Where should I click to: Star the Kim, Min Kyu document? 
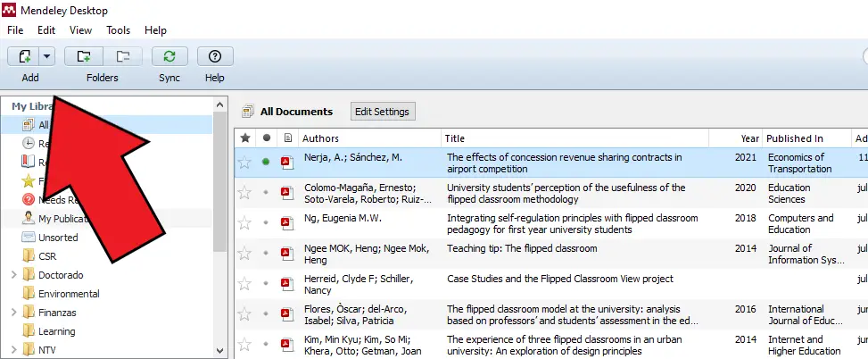point(244,345)
